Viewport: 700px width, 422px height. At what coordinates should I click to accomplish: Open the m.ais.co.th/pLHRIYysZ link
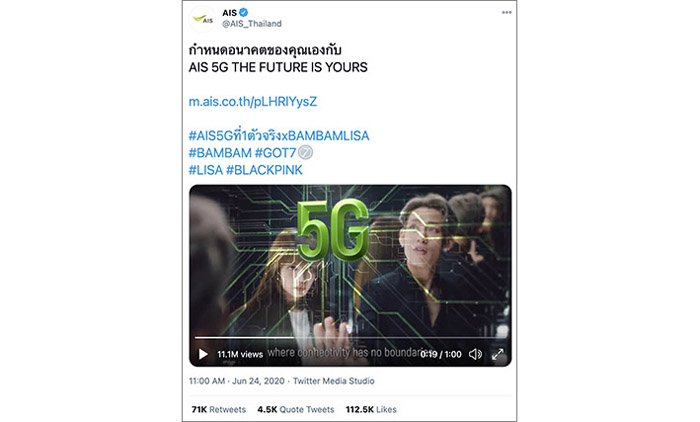pyautogui.click(x=253, y=102)
